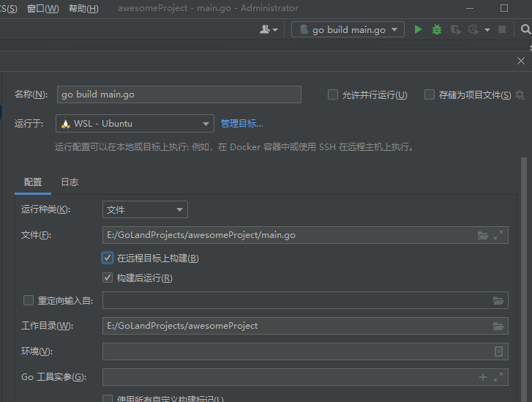Maximize the GoLand window
Viewport: 532px width, 402px height.
point(504,8)
